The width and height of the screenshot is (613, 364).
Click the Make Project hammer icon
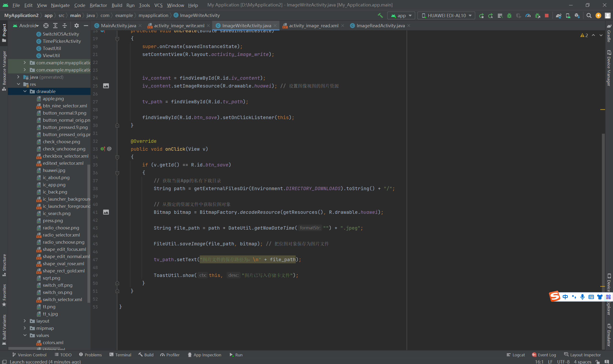(x=380, y=16)
